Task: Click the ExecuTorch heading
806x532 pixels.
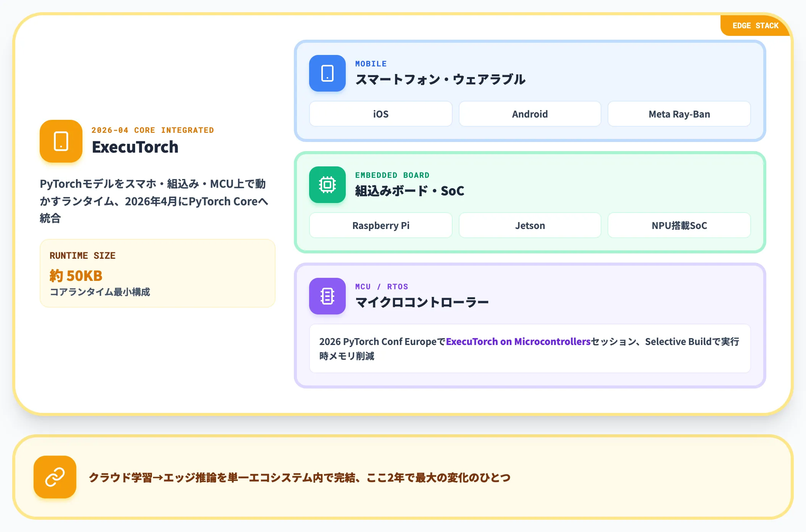Action: (135, 147)
